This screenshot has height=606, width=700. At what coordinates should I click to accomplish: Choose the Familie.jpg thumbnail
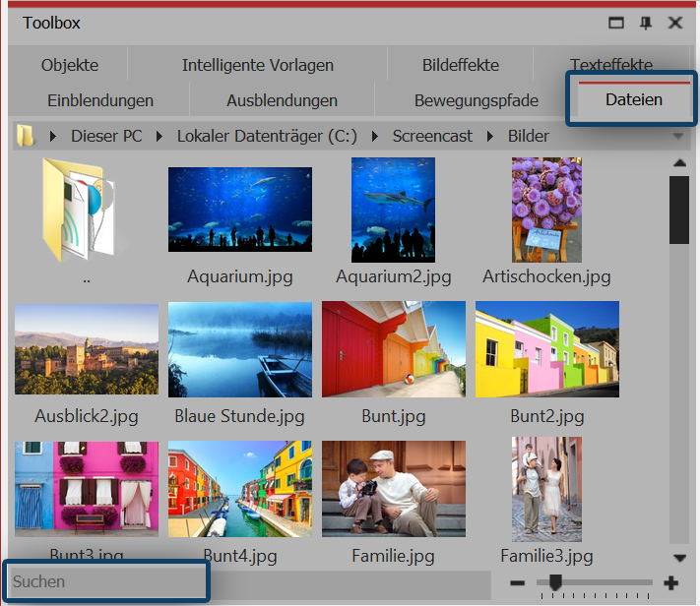393,489
